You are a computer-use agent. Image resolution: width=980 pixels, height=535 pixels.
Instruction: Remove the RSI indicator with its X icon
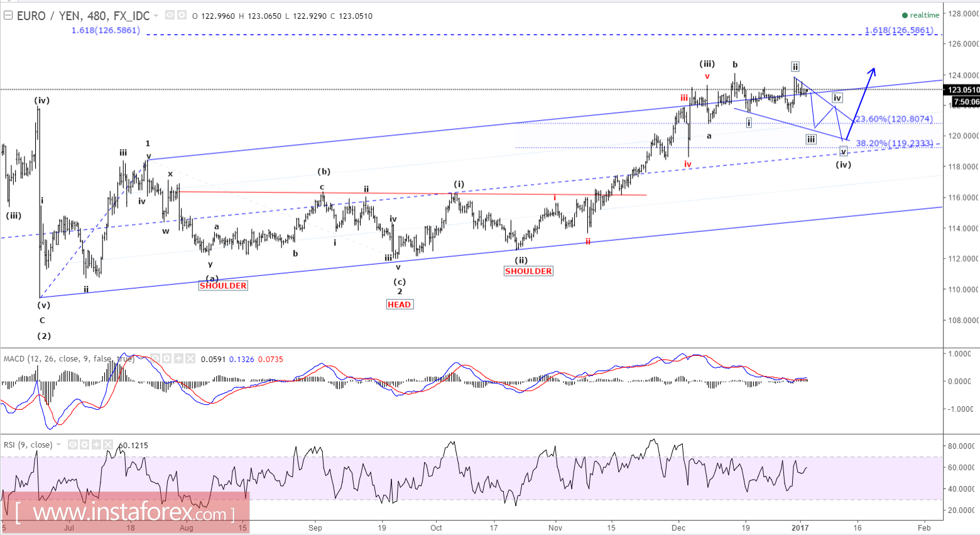[108, 444]
